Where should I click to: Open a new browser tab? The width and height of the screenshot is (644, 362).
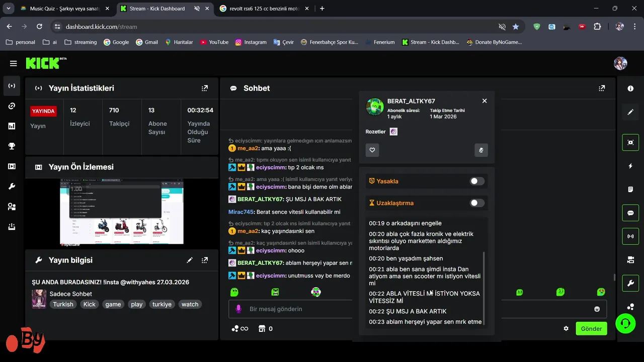pos(322,9)
